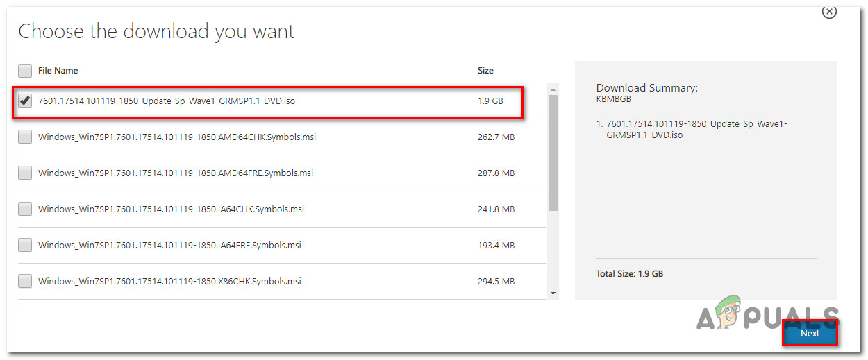Check the IA64CHK.Symbols.msi checkbox

tap(25, 209)
